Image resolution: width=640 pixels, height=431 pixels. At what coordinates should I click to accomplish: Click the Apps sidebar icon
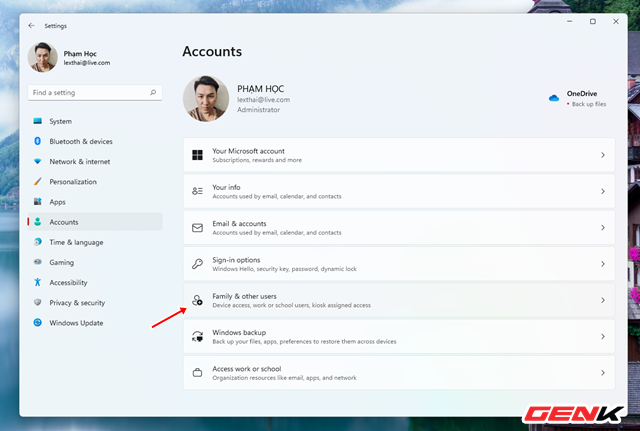38,202
